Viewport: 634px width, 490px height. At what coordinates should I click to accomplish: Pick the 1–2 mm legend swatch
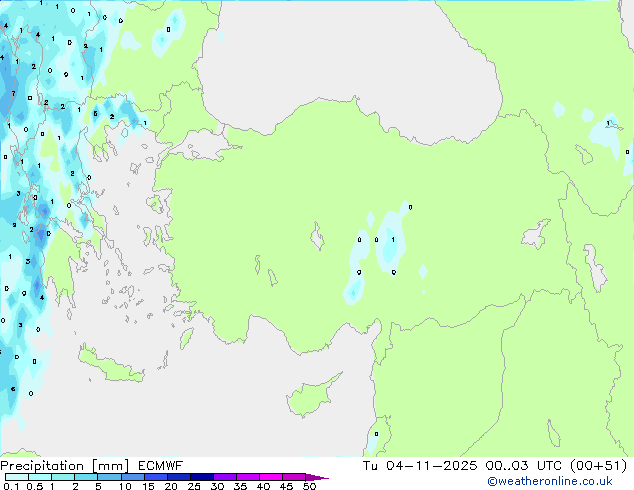coord(63,477)
